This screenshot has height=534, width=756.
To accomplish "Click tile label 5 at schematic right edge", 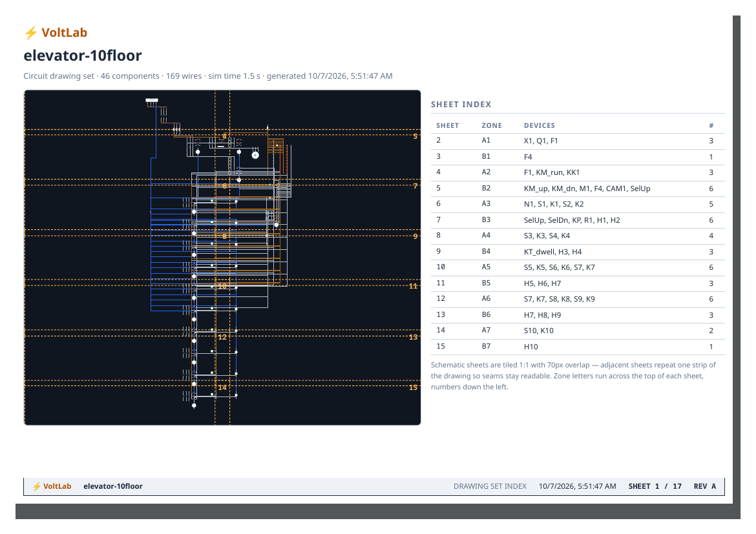I will pos(415,136).
